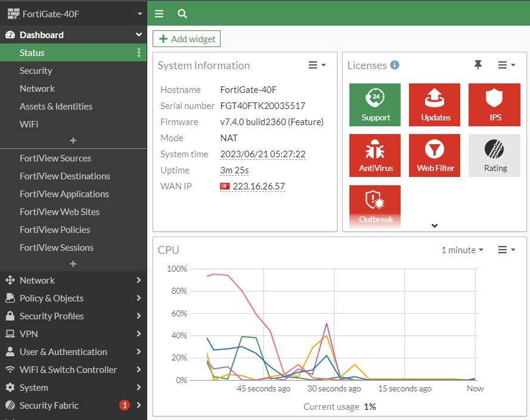The image size is (530, 420).
Task: Open the WAN IP address link
Action: (x=261, y=186)
